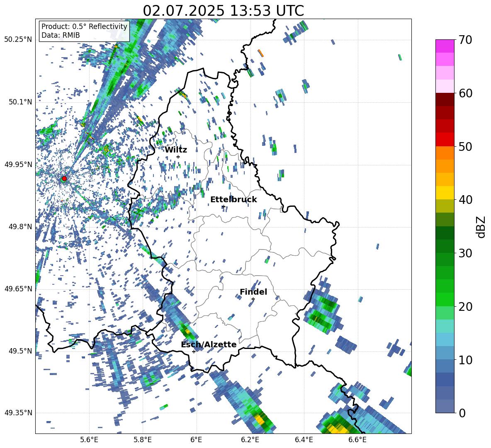Viewport: 491px width, 448px height.
Task: Click the 5.6°E longitude label
Action: [89, 440]
